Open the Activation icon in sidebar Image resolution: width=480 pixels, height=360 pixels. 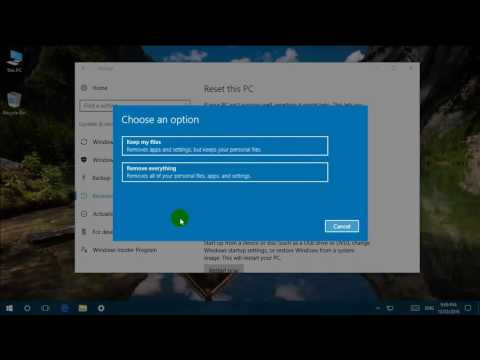(84, 214)
